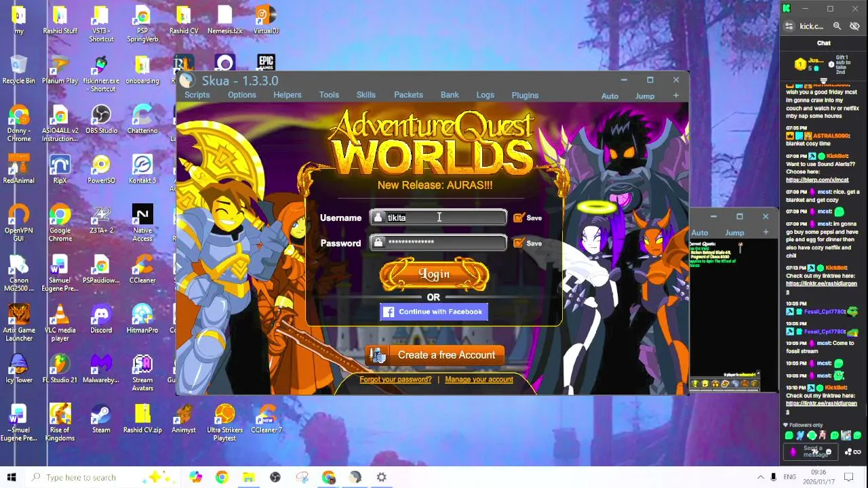Open the Icy Tower desktop icon
Viewport: 868px width, 488px height.
(18, 369)
